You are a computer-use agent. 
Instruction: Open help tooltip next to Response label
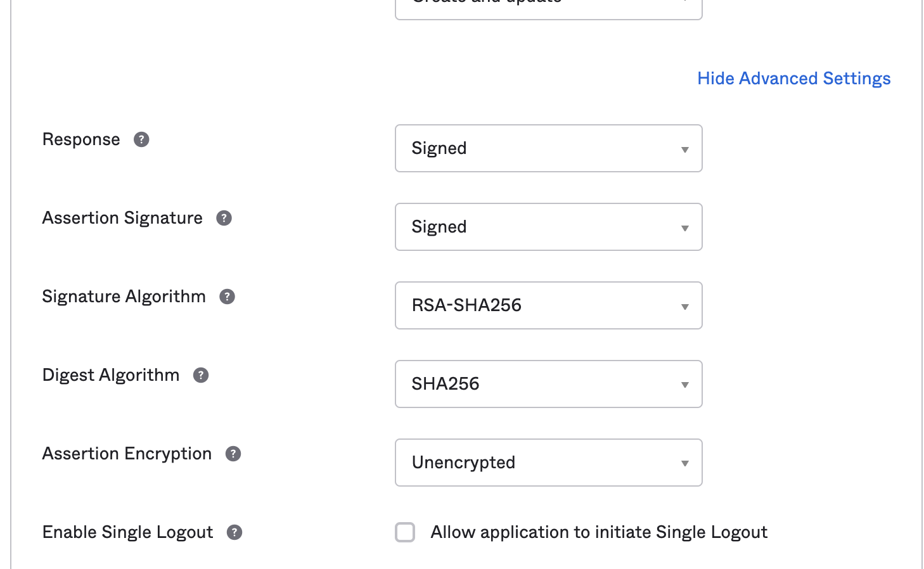click(141, 139)
